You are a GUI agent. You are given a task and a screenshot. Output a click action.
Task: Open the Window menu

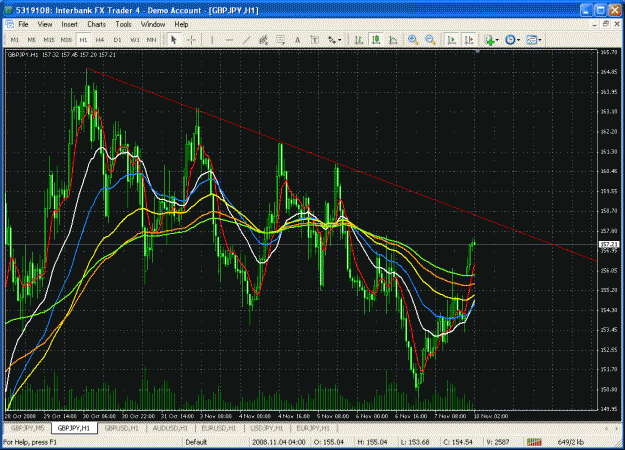(x=153, y=24)
